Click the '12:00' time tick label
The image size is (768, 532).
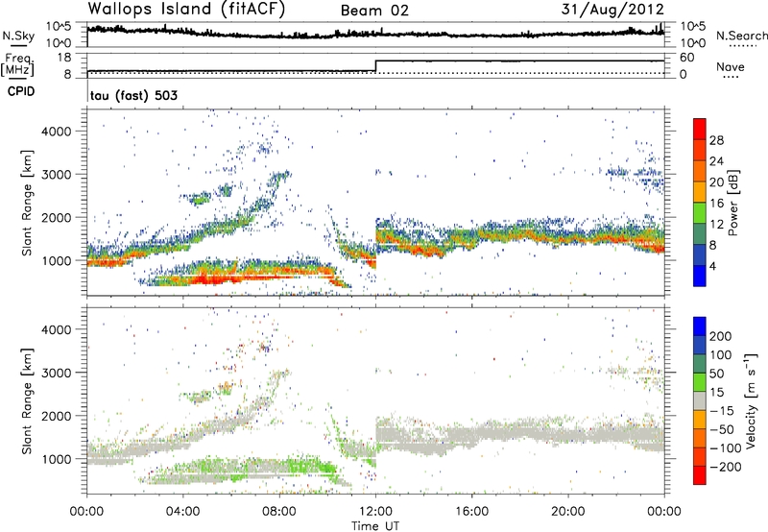tap(375, 512)
